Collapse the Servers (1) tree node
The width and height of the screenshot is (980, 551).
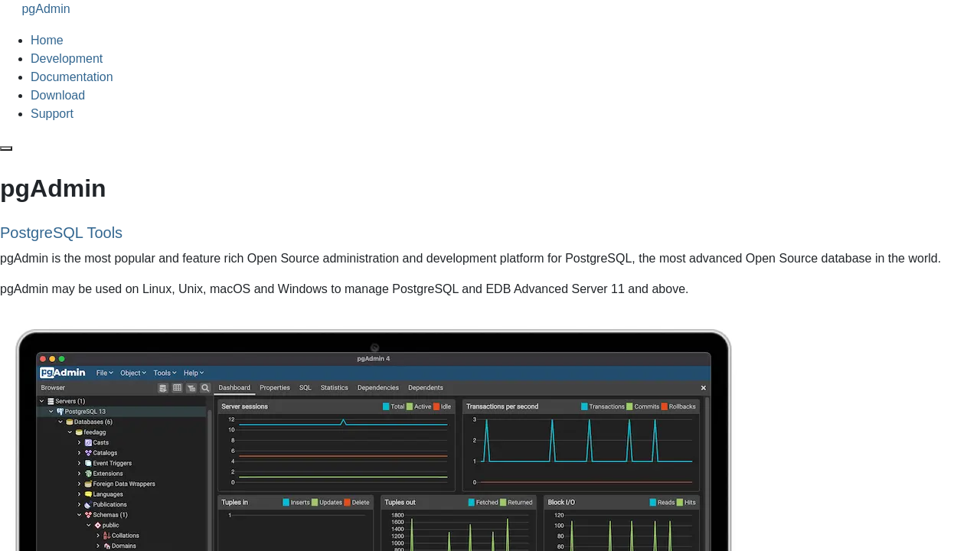41,402
